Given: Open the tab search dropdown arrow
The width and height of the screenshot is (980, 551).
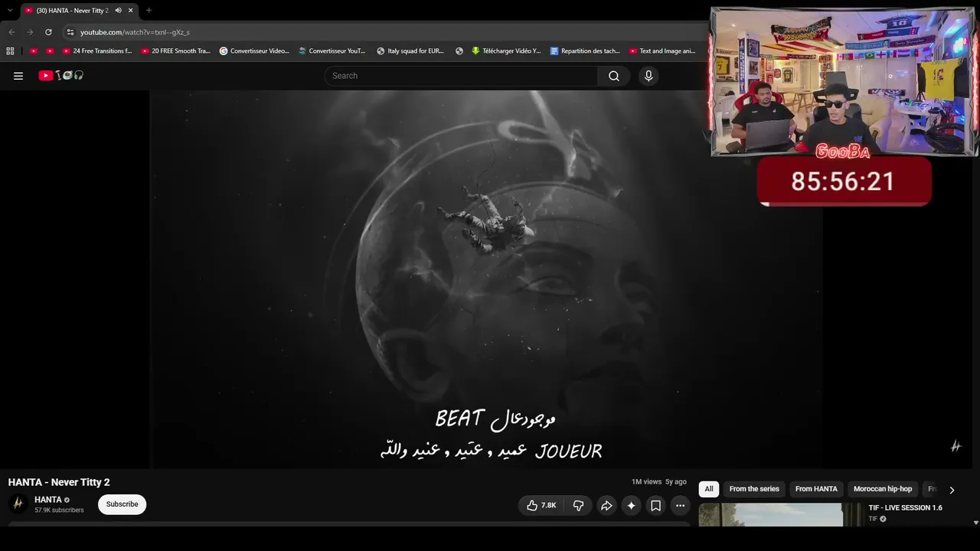Looking at the screenshot, I should point(10,11).
